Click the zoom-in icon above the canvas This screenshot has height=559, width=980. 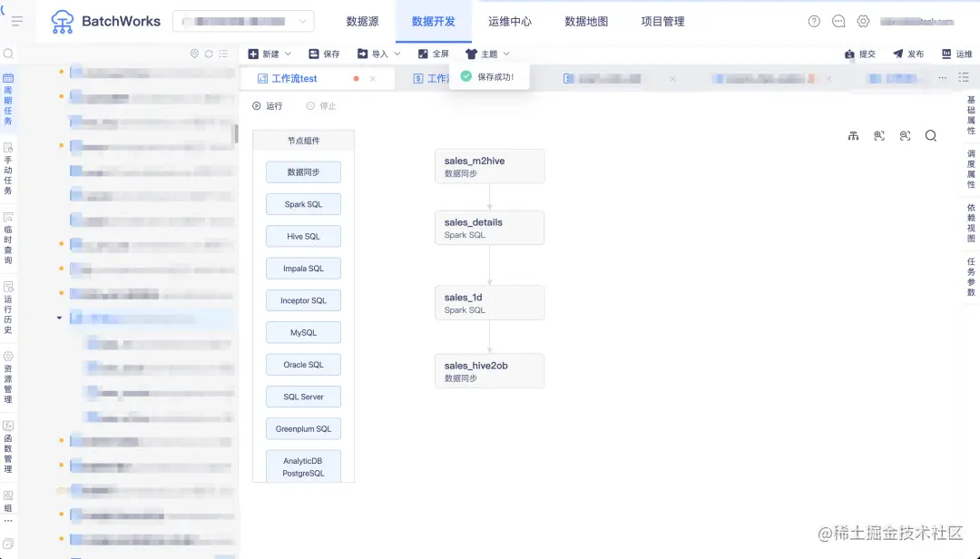877,135
